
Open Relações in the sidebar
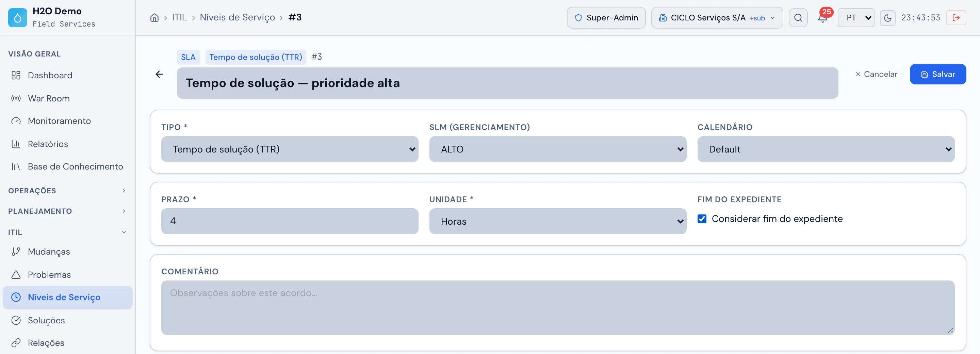click(x=68, y=343)
